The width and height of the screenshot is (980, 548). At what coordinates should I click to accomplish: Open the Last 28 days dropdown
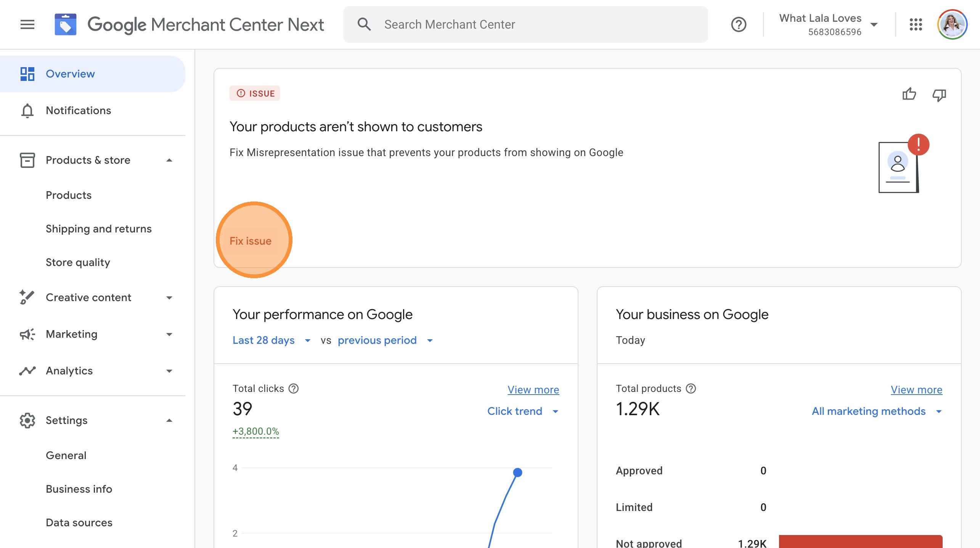(x=271, y=340)
